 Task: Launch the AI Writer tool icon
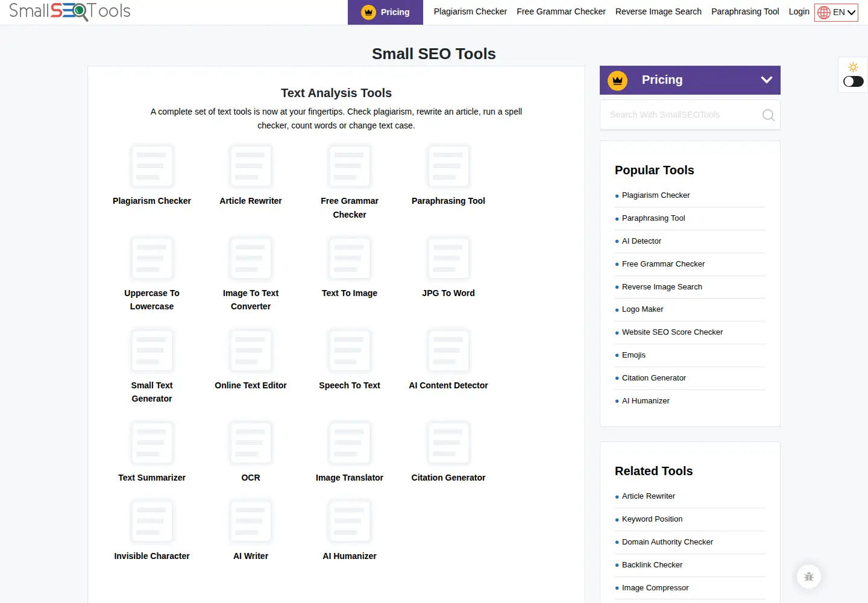pos(251,521)
